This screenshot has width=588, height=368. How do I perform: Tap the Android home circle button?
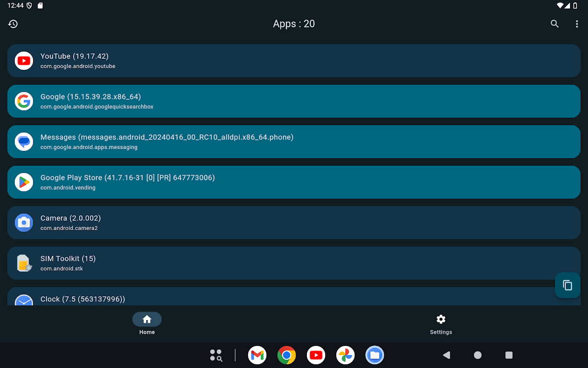(478, 355)
